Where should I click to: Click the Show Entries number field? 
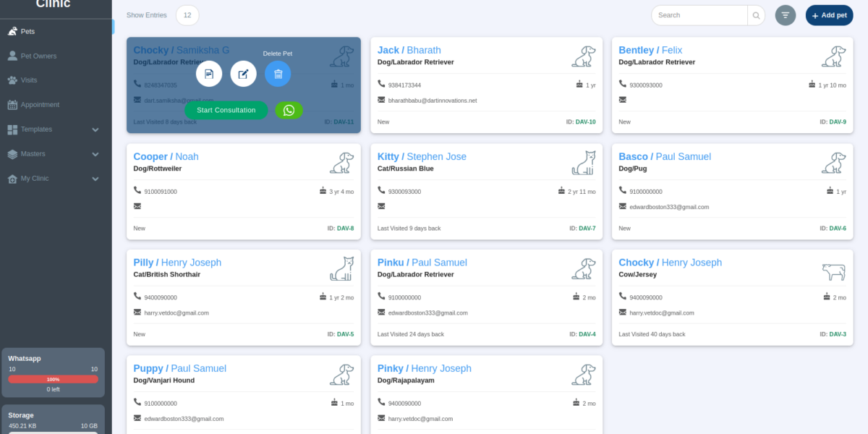click(x=187, y=14)
